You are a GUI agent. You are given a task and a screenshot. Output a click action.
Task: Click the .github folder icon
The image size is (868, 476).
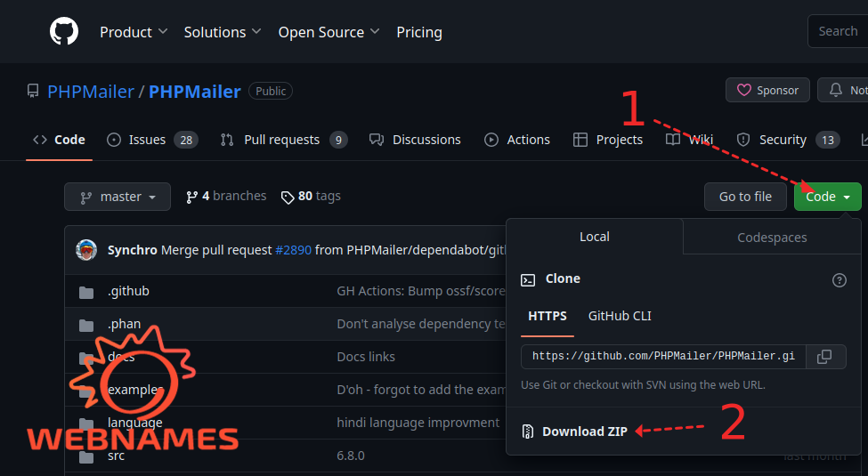click(86, 292)
